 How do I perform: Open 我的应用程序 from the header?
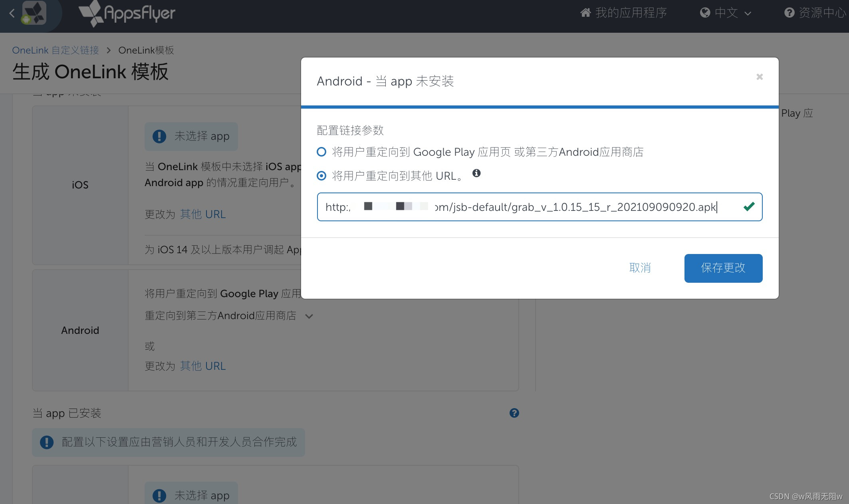624,13
